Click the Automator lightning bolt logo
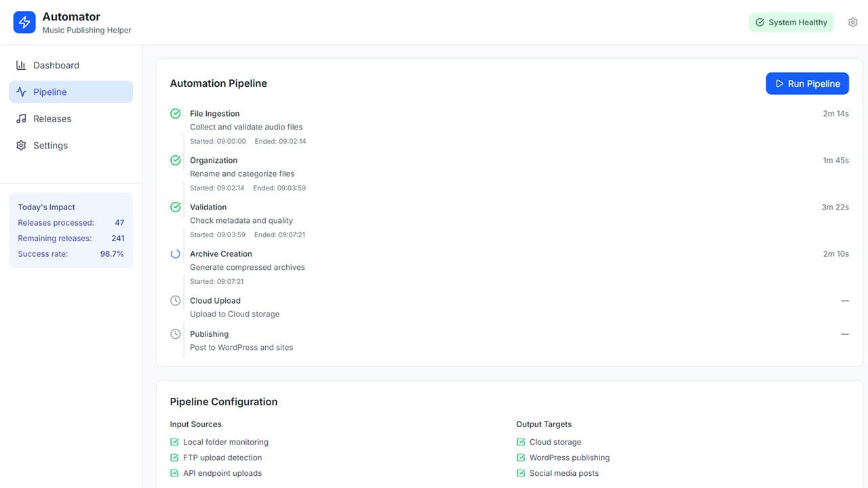 coord(24,22)
